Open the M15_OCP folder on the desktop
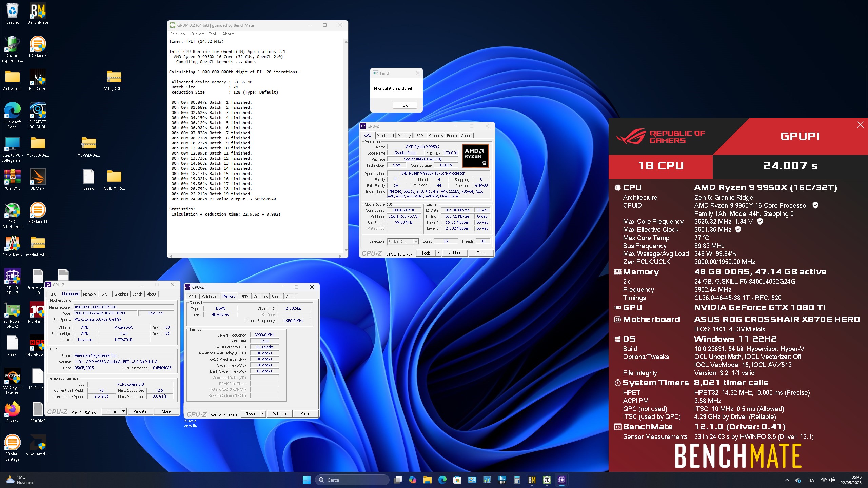 pos(114,80)
